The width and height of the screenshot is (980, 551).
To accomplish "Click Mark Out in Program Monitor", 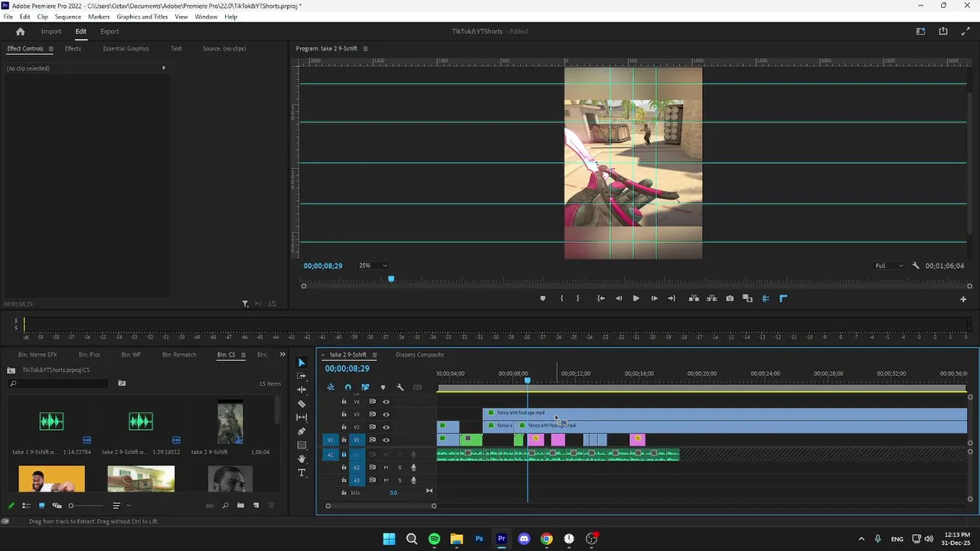I will coord(578,298).
